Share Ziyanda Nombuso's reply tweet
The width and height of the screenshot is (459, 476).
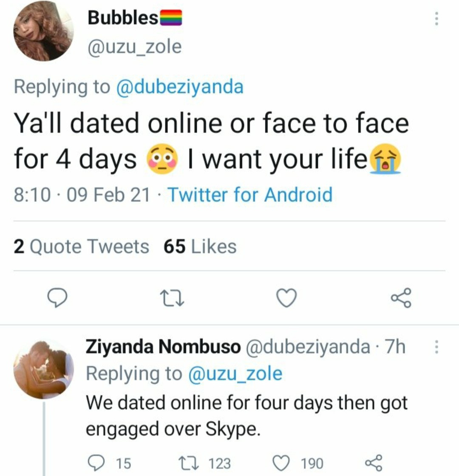[374, 462]
